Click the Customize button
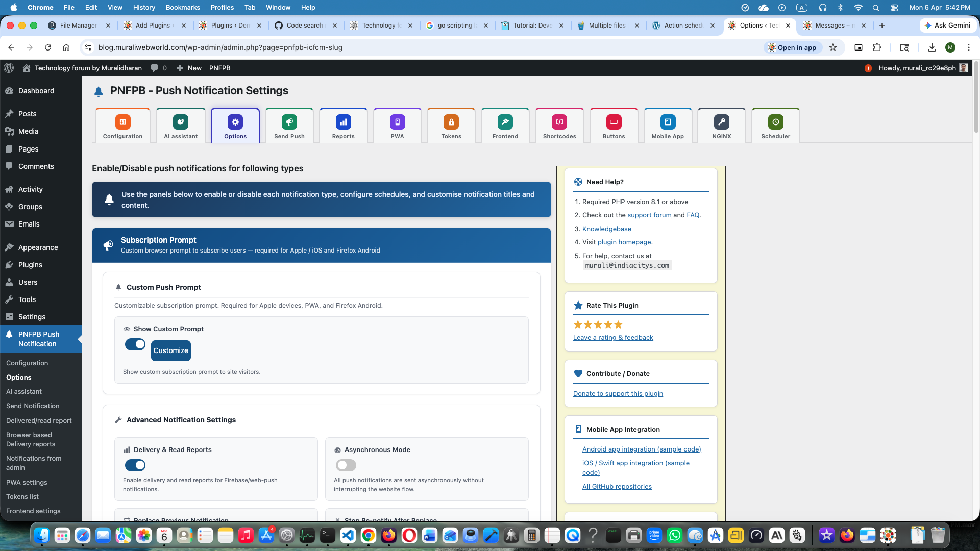980x551 pixels. (170, 350)
